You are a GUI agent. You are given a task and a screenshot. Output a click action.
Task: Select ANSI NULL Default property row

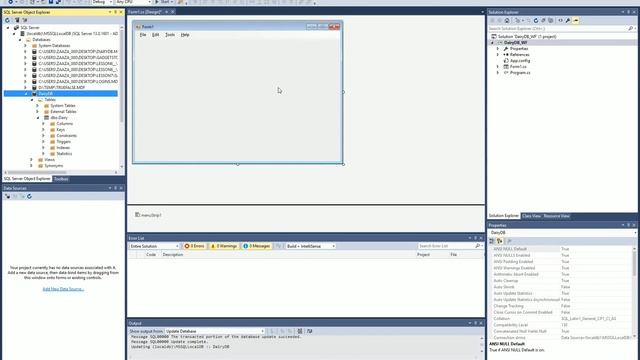561,249
